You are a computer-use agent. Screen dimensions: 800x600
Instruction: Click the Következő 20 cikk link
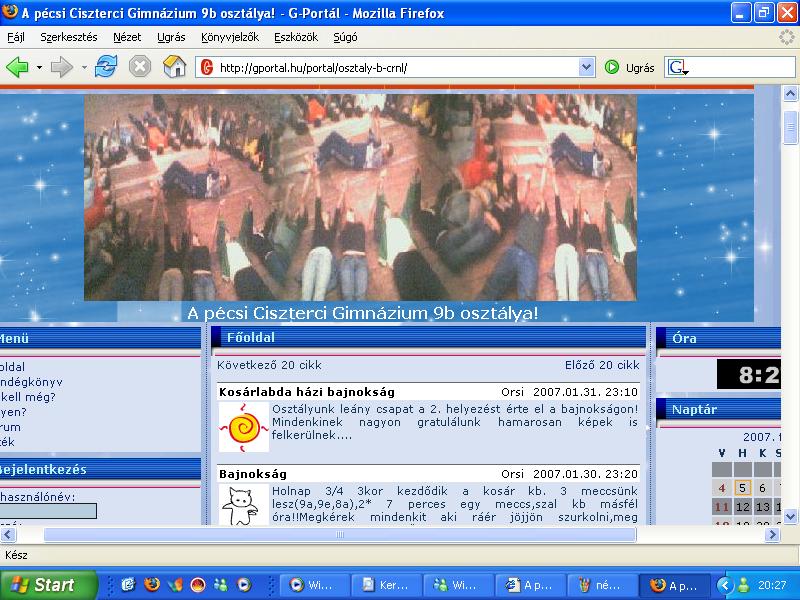(269, 365)
